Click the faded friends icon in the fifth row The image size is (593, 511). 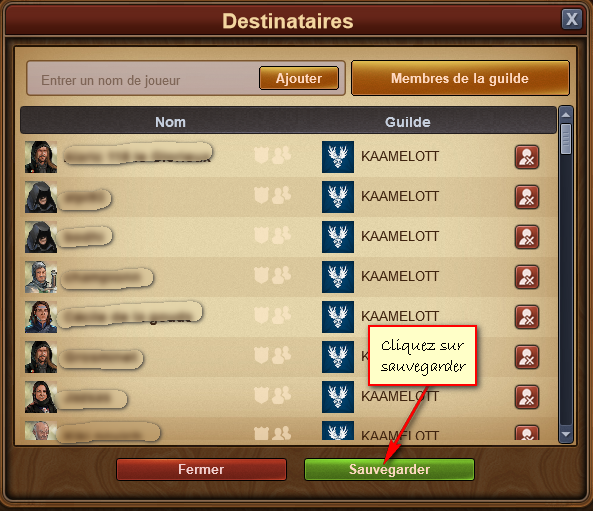pos(282,315)
